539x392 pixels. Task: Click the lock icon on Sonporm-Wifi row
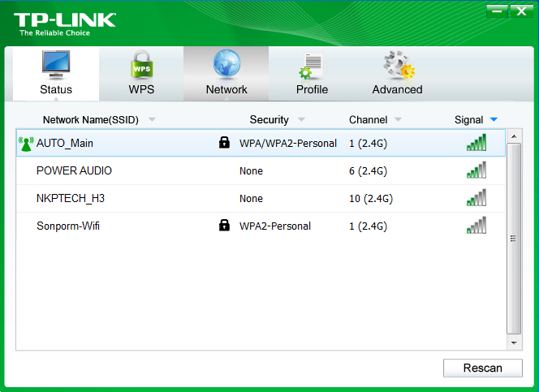point(224,225)
